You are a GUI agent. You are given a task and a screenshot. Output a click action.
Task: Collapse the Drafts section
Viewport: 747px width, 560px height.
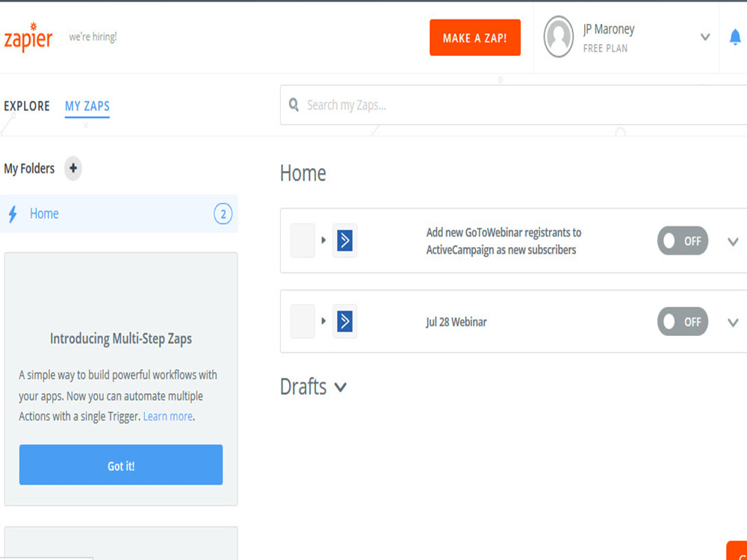(x=340, y=387)
